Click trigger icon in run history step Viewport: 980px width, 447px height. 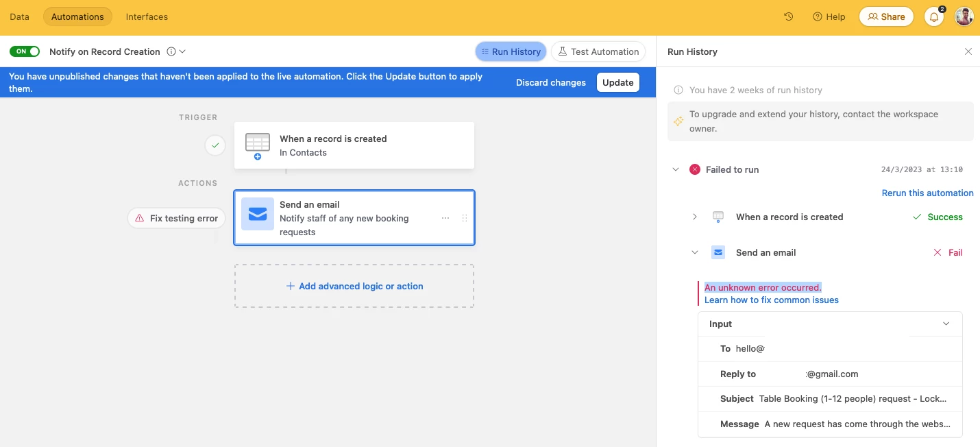[x=718, y=217]
